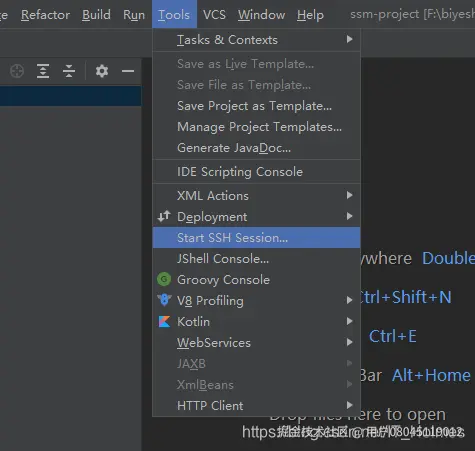Choose Save Project as Template...

(x=256, y=106)
